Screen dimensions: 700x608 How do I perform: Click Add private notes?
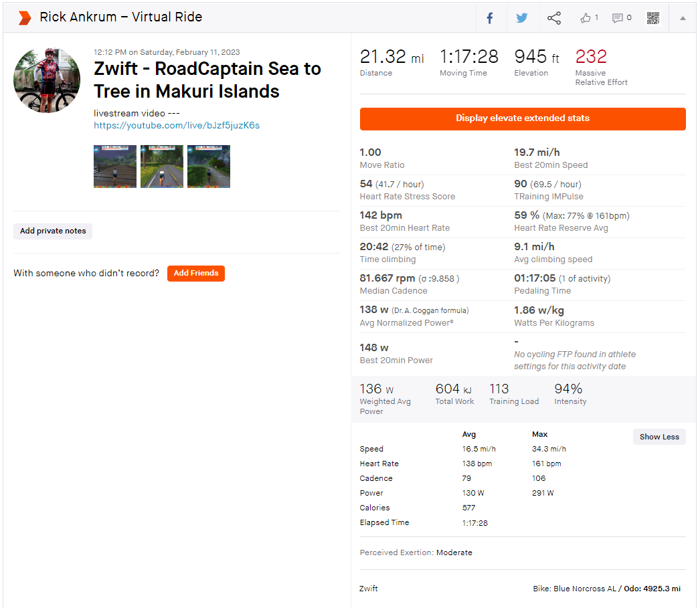click(x=53, y=231)
